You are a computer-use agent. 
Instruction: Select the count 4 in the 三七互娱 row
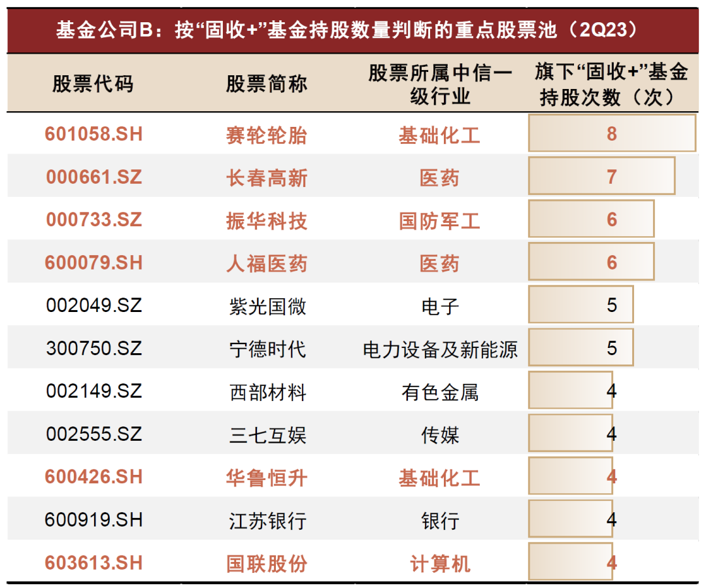611,434
